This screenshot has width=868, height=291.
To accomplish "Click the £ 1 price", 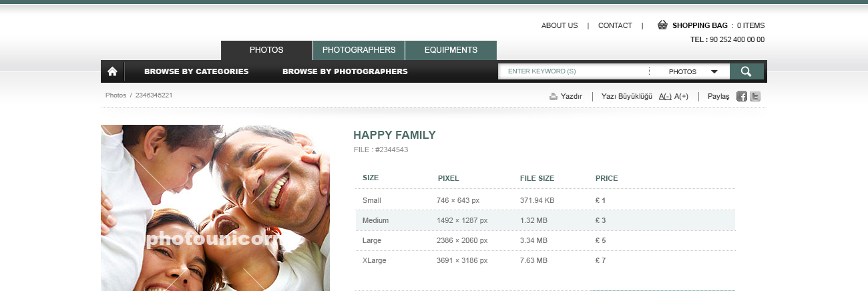I will 600,200.
